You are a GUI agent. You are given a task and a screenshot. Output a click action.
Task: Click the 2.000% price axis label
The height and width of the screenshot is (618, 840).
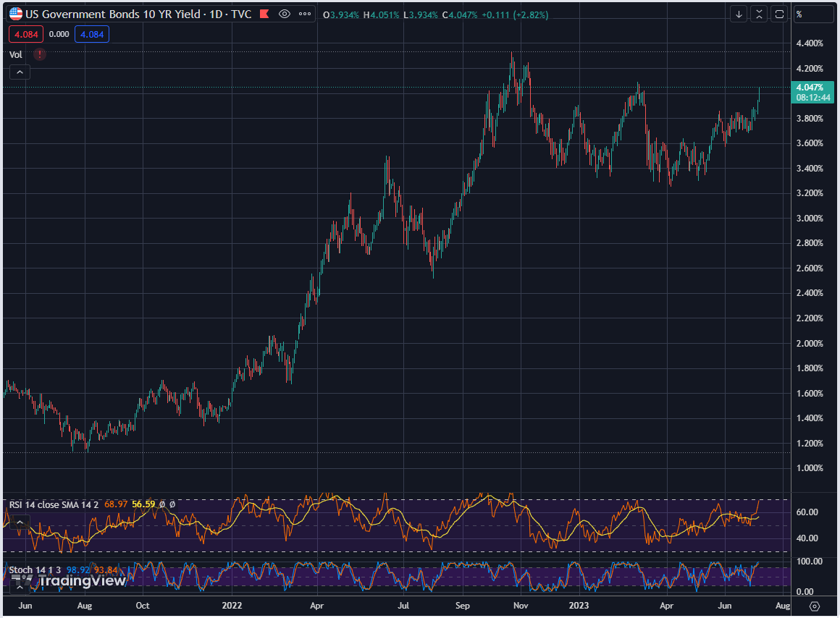(x=810, y=343)
